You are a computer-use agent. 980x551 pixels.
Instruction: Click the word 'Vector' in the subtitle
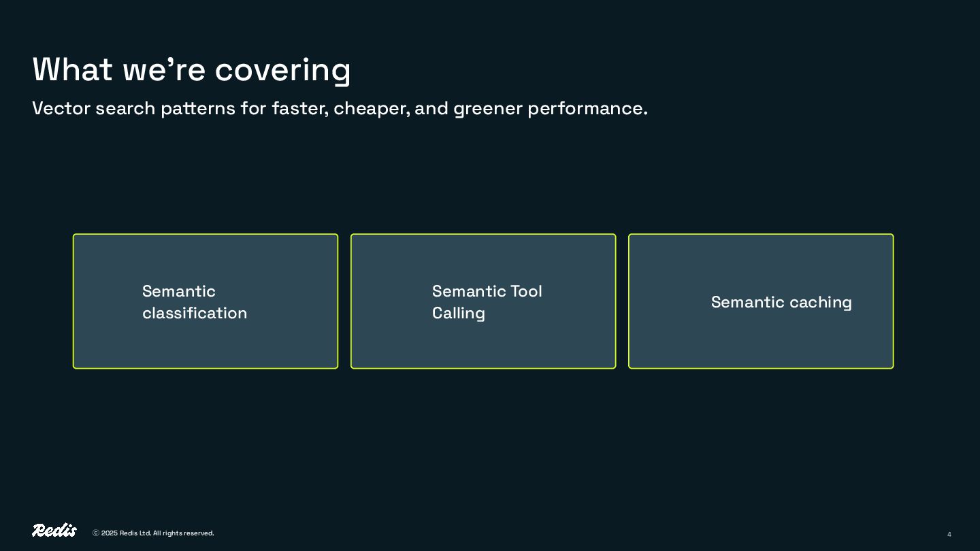pos(61,109)
